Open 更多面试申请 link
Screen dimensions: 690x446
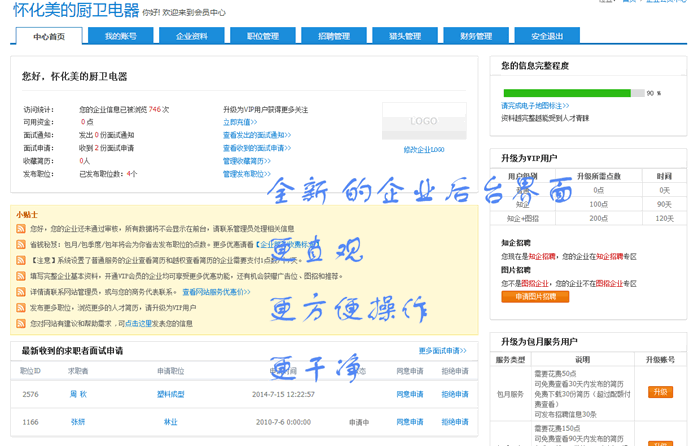click(443, 351)
